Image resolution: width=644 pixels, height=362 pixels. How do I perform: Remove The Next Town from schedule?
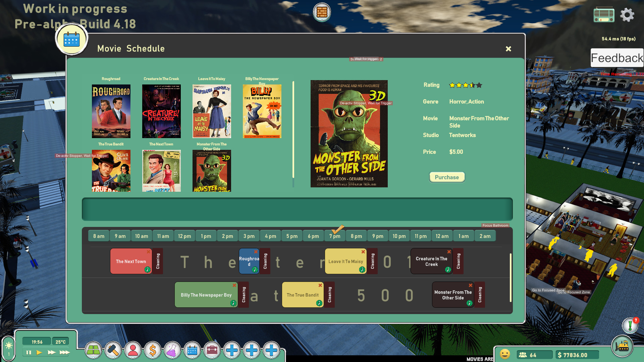click(148, 252)
